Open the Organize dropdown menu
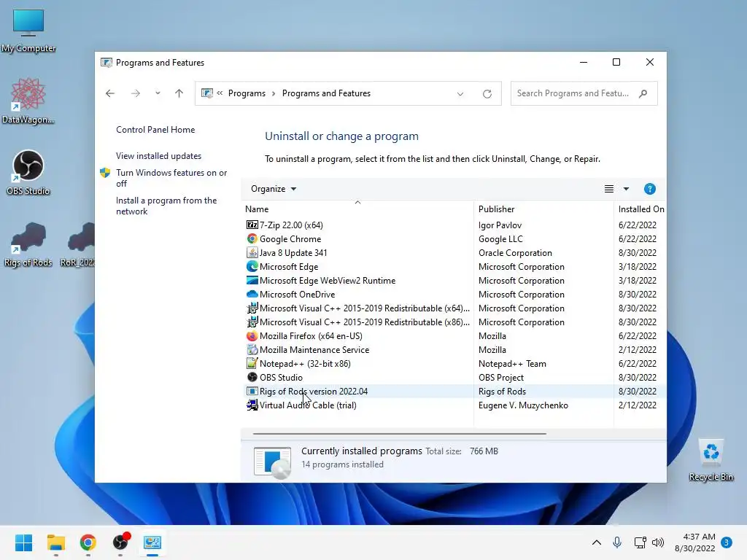 pyautogui.click(x=274, y=189)
